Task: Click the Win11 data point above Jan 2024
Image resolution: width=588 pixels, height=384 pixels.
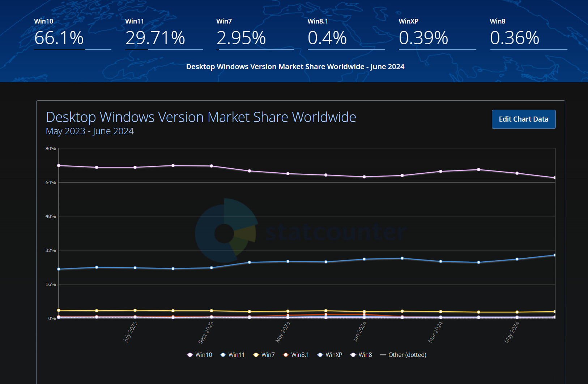Action: [x=364, y=259]
